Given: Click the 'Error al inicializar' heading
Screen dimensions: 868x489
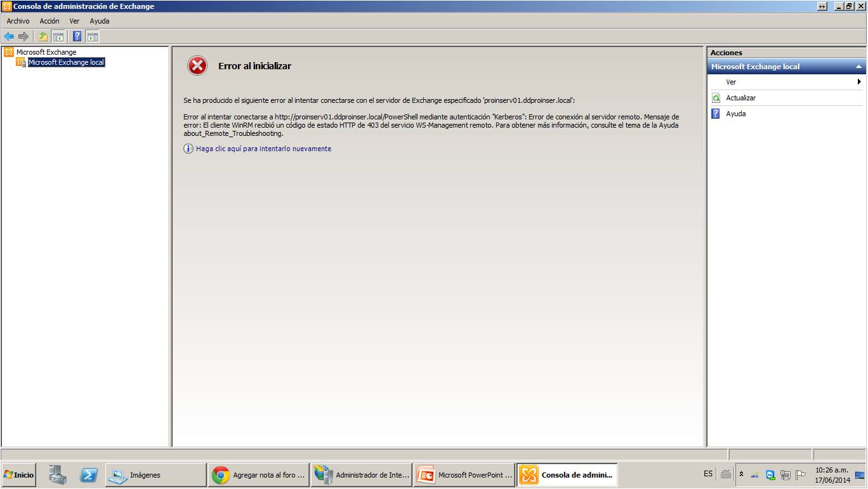Looking at the screenshot, I should coord(254,66).
